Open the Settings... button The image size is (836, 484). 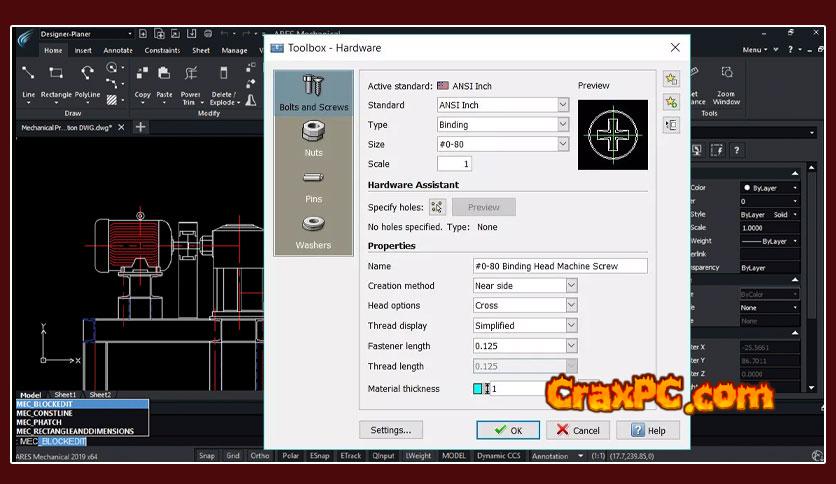[x=391, y=430]
